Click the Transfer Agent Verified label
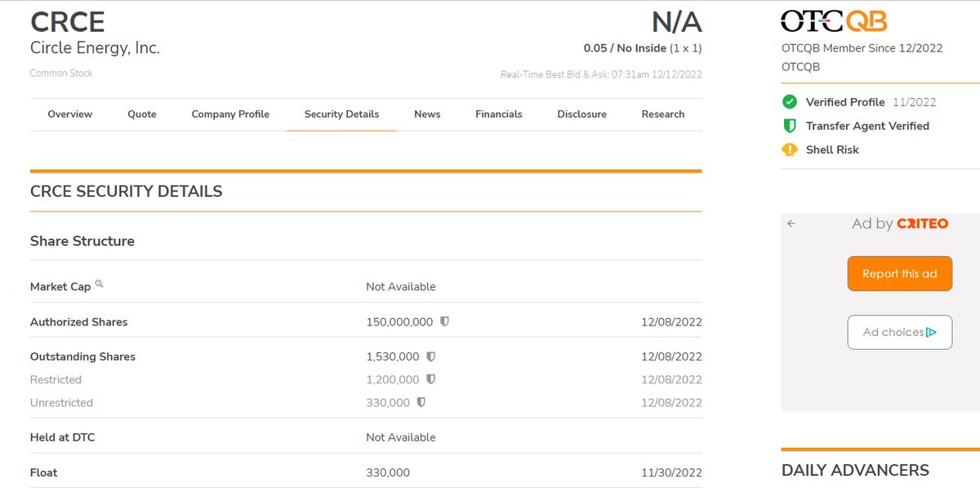The image size is (980, 488). tap(867, 126)
